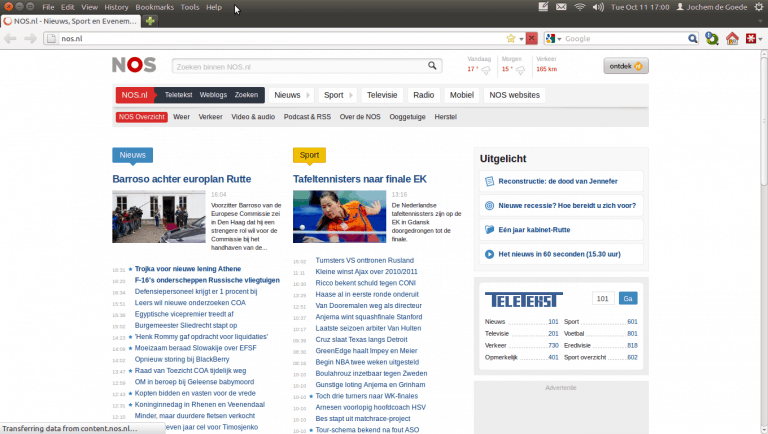The image size is (768, 434).
Task: Click the video play icon for 60 seconden
Action: [489, 254]
